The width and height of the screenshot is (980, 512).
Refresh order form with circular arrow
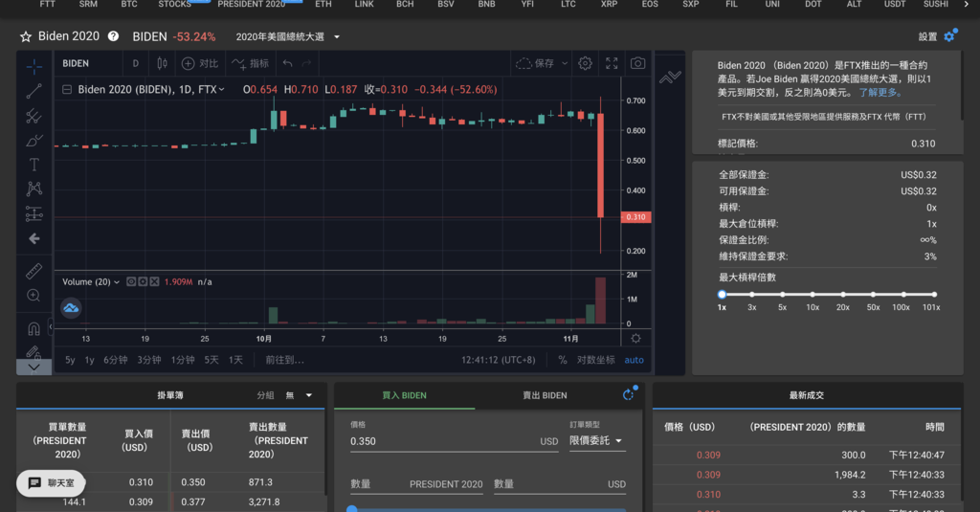coord(629,394)
